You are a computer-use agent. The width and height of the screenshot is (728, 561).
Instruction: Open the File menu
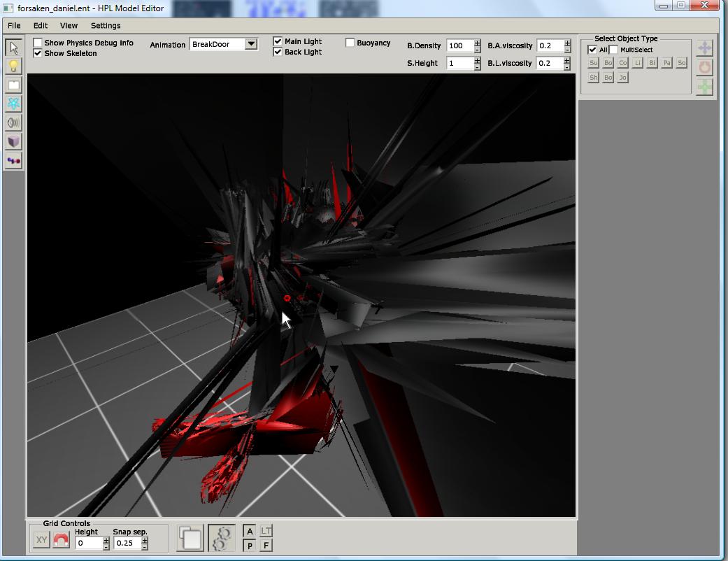[14, 25]
